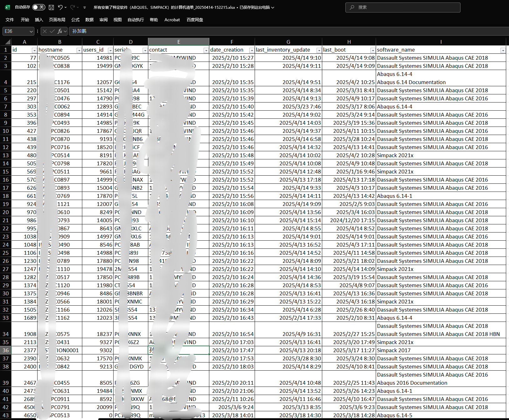
Task: Click date_creation cell 2025/3/6 9:24
Action: (x=232, y=407)
